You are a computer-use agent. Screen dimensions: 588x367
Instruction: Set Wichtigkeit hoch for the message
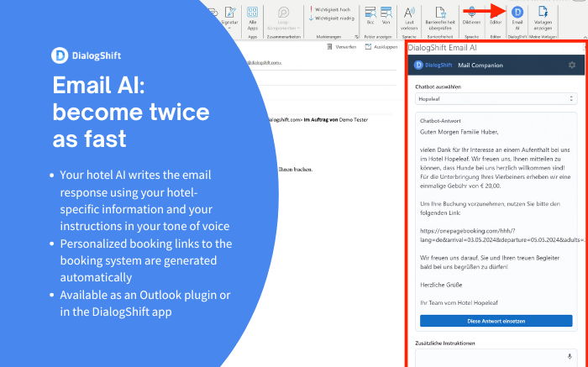329,9
